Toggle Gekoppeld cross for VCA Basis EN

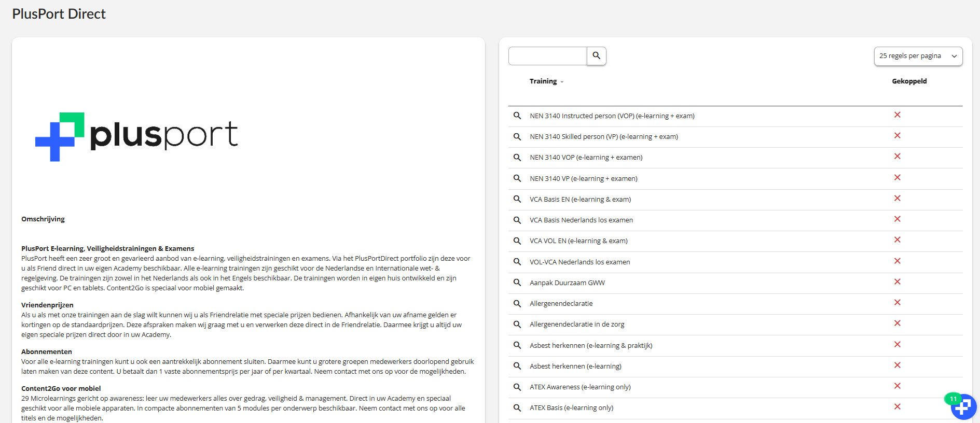point(897,198)
